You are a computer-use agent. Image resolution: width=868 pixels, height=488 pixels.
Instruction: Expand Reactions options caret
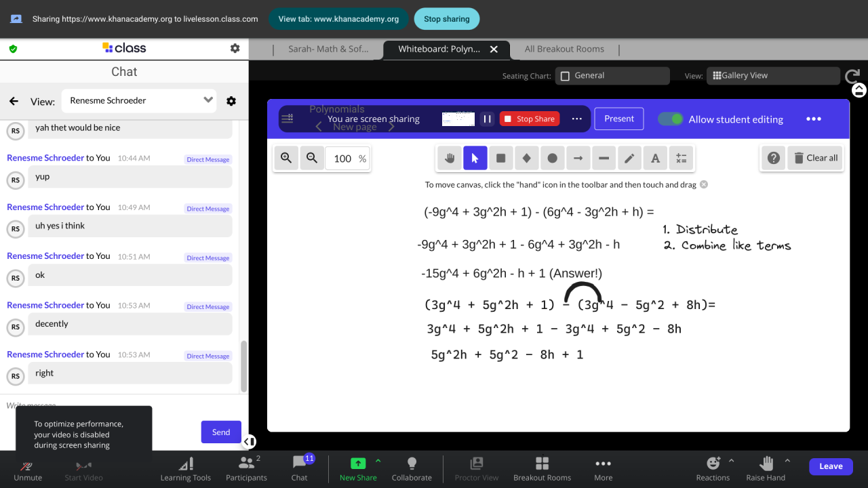pos(731,461)
